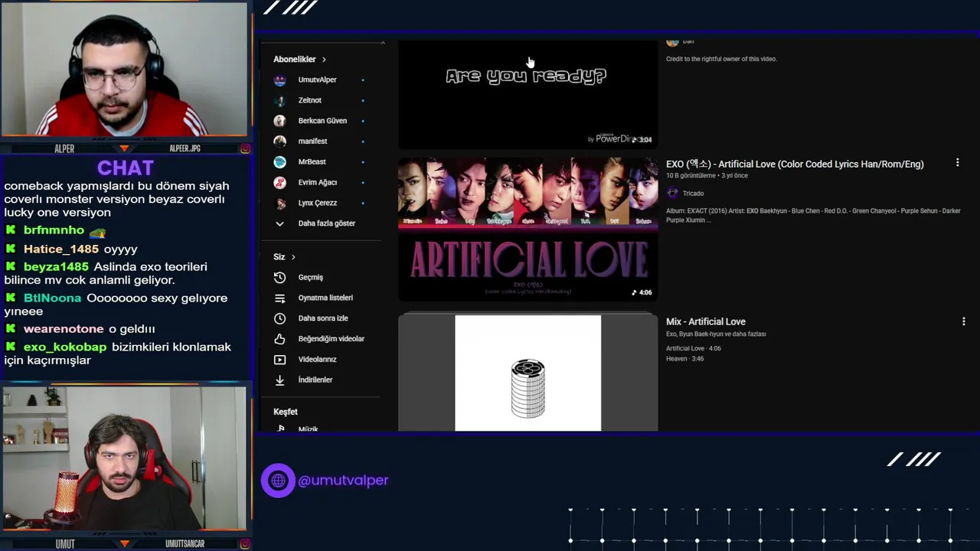
Task: Click 'Heaven · 3:46' mix entry
Action: click(x=684, y=358)
